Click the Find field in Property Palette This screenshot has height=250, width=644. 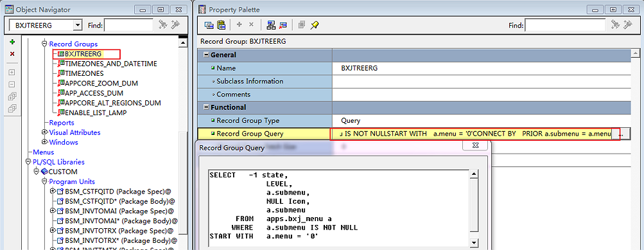[x=565, y=26]
